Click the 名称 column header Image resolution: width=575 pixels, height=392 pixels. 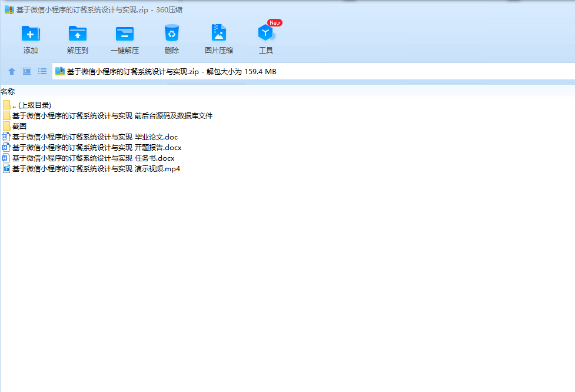(8, 91)
